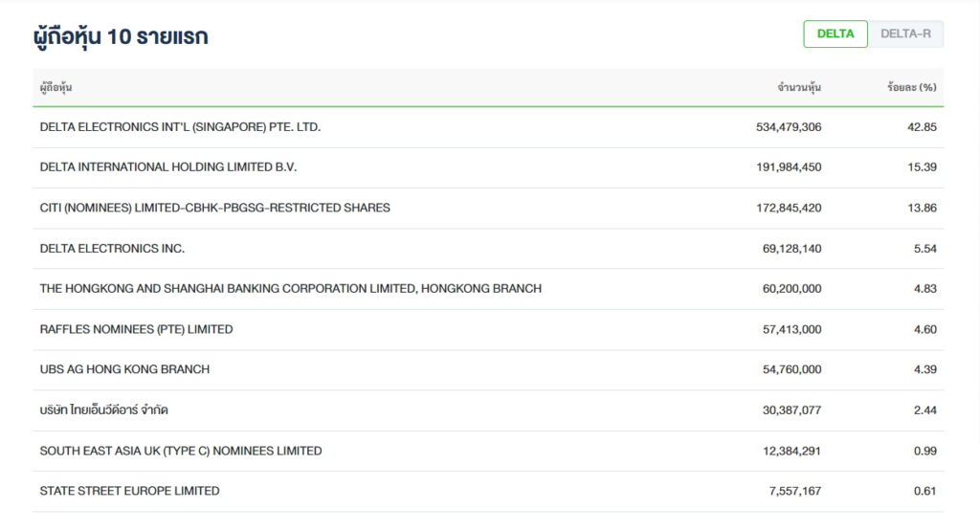The width and height of the screenshot is (980, 531).
Task: Click share count 57,413,000
Action: tap(791, 329)
